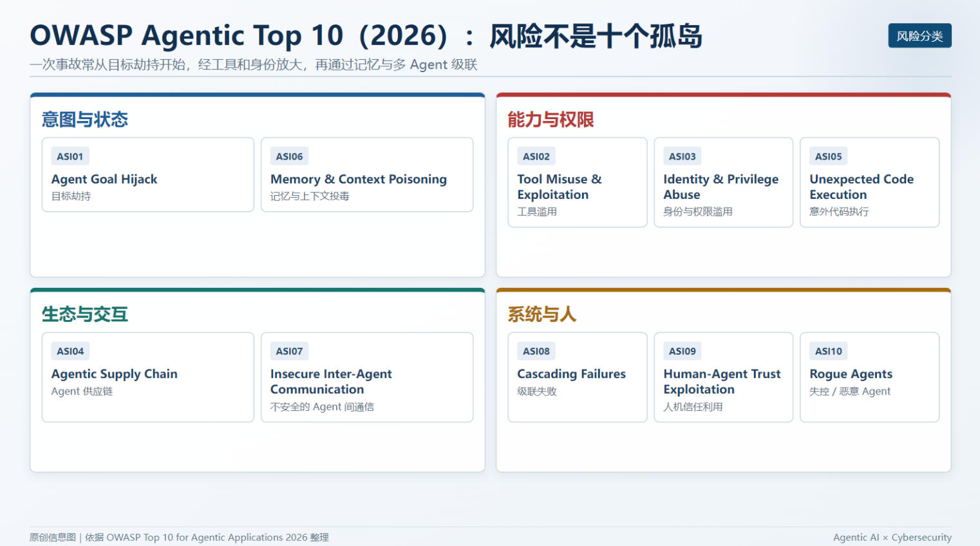
Task: Click the 级联失败 subtitle
Action: pos(537,391)
